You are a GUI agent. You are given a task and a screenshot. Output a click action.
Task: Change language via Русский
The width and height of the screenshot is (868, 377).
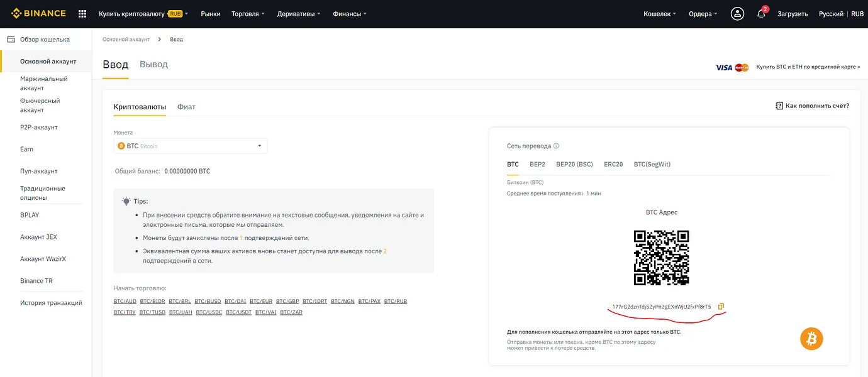point(831,14)
